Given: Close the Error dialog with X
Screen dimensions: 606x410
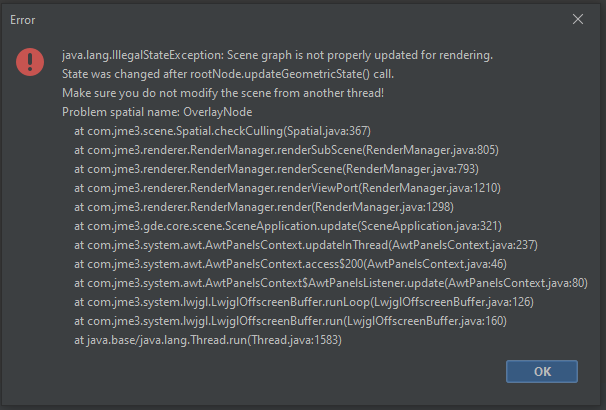Looking at the screenshot, I should 578,19.
